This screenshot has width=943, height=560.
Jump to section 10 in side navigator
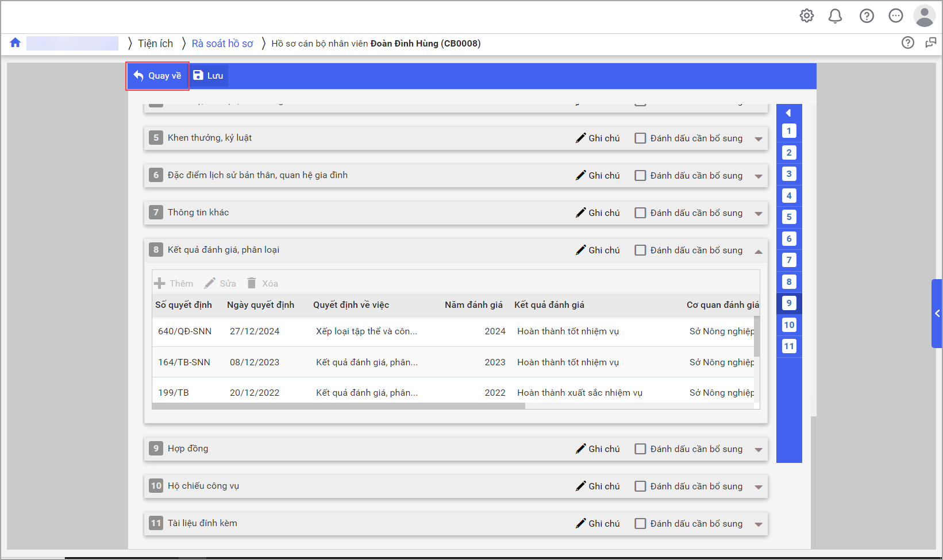789,325
